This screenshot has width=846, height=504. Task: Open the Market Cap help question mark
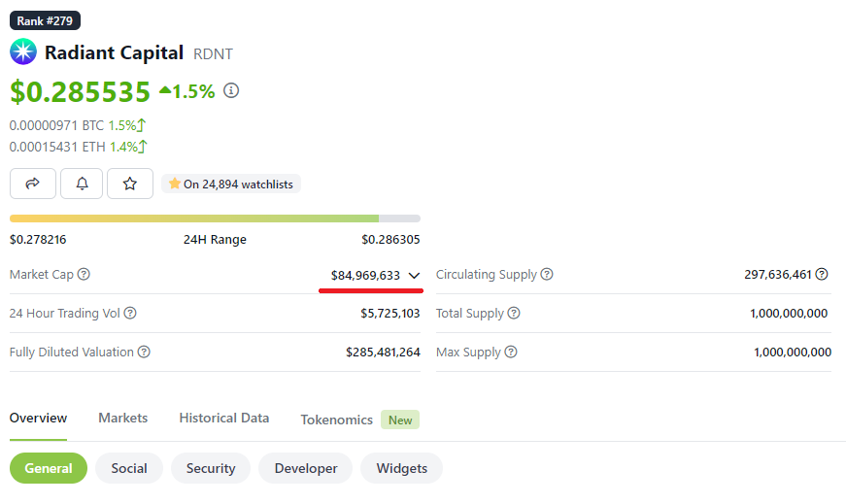click(84, 274)
